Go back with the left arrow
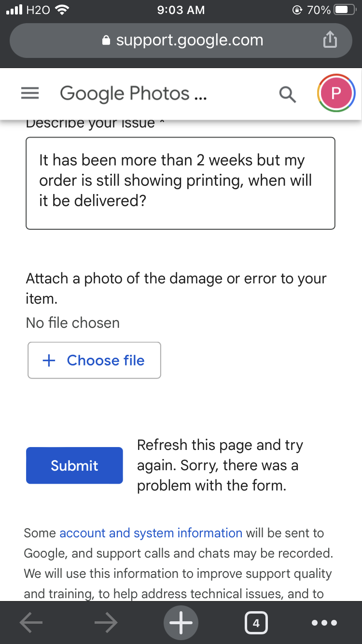This screenshot has height=644, width=362. (x=31, y=623)
